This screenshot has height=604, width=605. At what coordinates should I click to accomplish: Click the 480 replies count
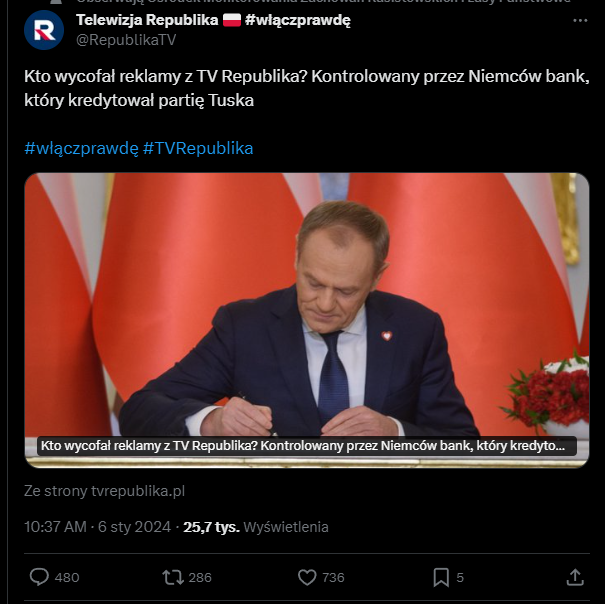67,577
